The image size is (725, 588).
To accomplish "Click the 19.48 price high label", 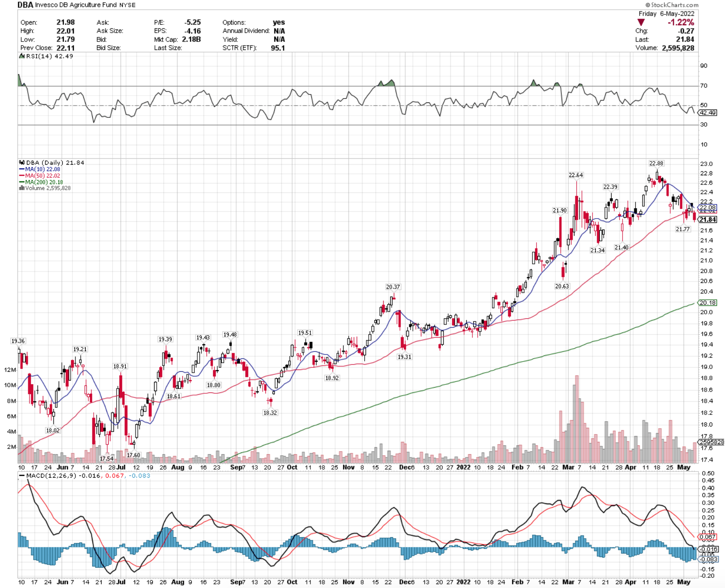I will tap(230, 335).
